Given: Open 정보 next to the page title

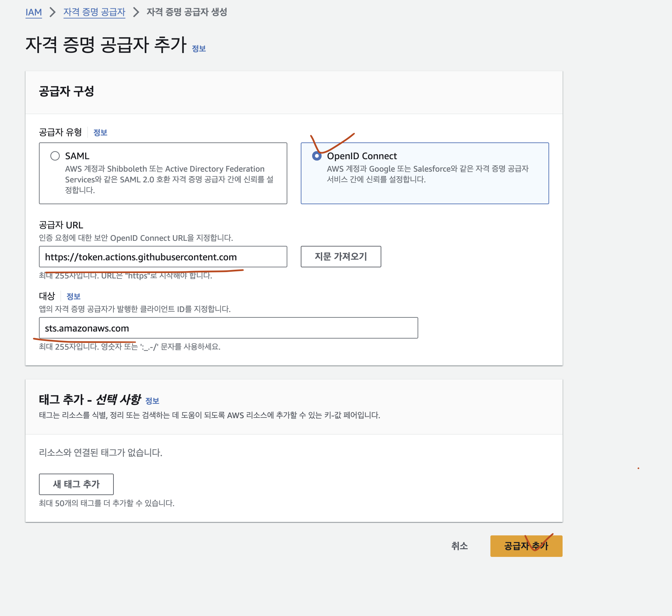Looking at the screenshot, I should [199, 48].
